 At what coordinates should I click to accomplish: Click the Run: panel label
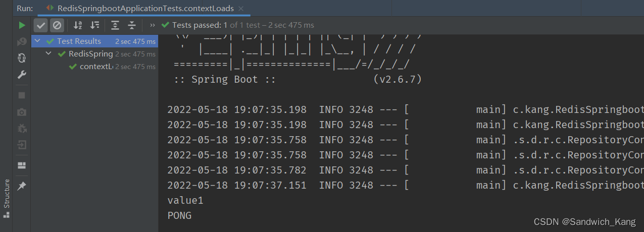tap(24, 8)
